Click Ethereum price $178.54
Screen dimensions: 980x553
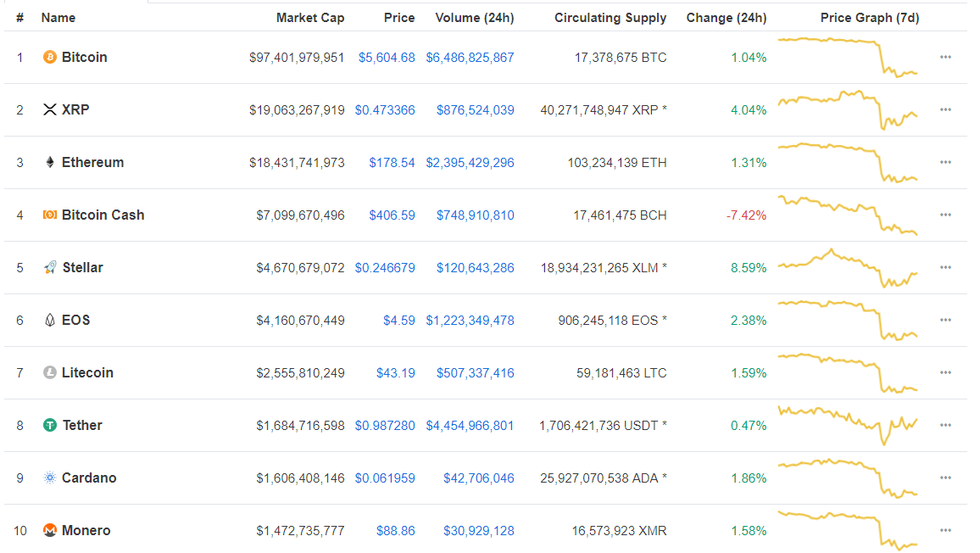point(392,163)
